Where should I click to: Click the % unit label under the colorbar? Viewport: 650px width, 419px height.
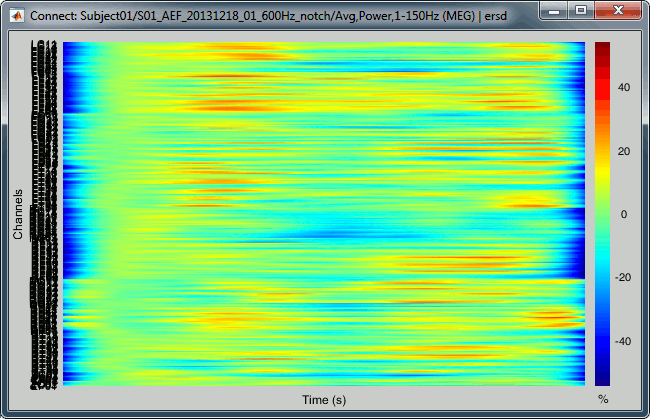[x=602, y=400]
